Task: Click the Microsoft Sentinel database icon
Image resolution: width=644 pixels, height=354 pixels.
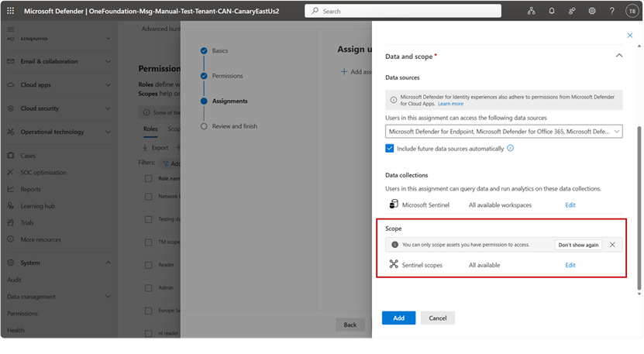Action: coord(394,204)
